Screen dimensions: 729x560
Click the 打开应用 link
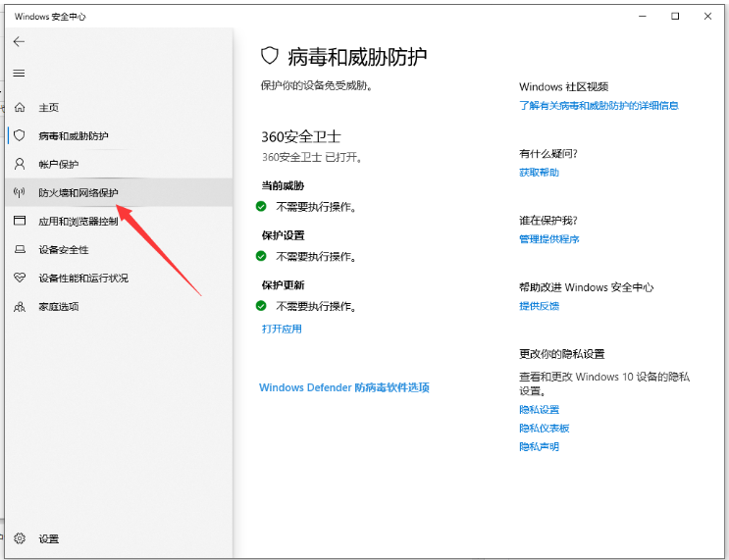click(x=282, y=329)
